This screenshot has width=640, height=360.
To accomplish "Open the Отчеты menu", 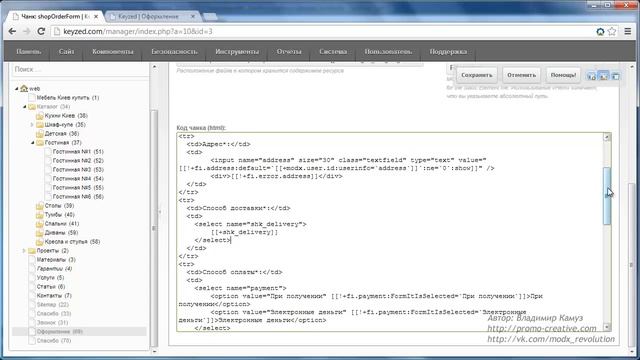I will 289,52.
